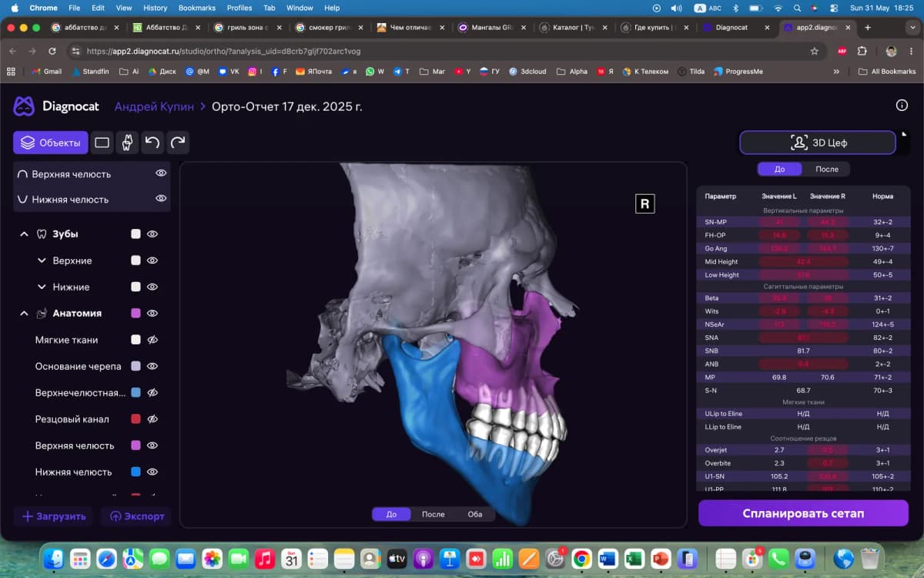Click the Спланировать сетап button

(x=803, y=513)
